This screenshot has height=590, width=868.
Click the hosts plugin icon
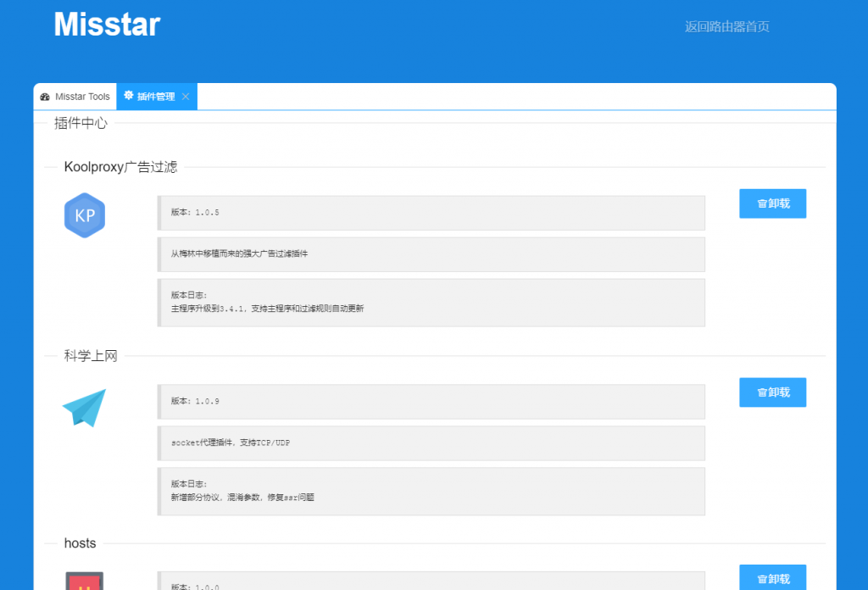point(85,580)
